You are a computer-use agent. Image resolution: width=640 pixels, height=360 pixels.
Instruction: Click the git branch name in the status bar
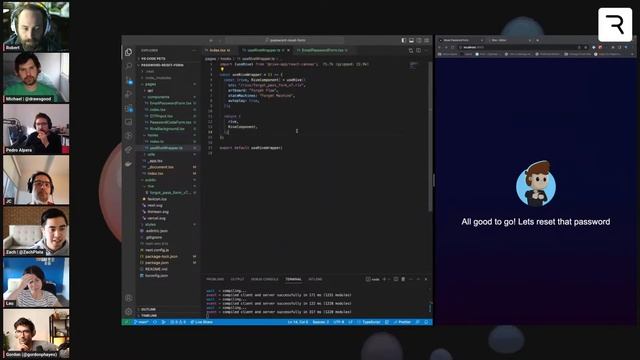pyautogui.click(x=142, y=322)
